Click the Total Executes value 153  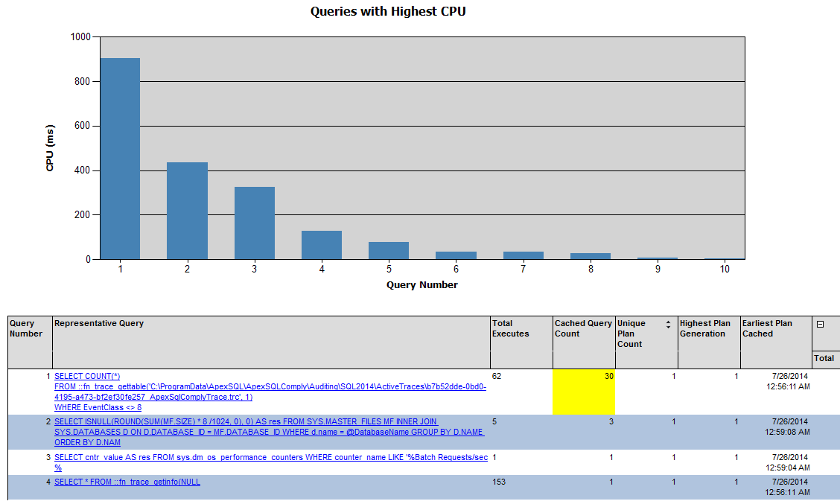pyautogui.click(x=499, y=482)
